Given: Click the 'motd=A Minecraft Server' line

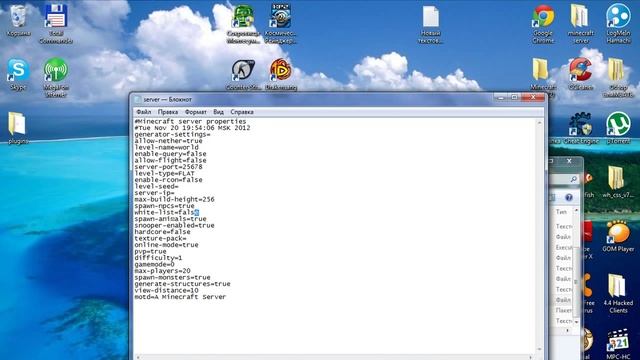Looking at the screenshot, I should tap(180, 297).
